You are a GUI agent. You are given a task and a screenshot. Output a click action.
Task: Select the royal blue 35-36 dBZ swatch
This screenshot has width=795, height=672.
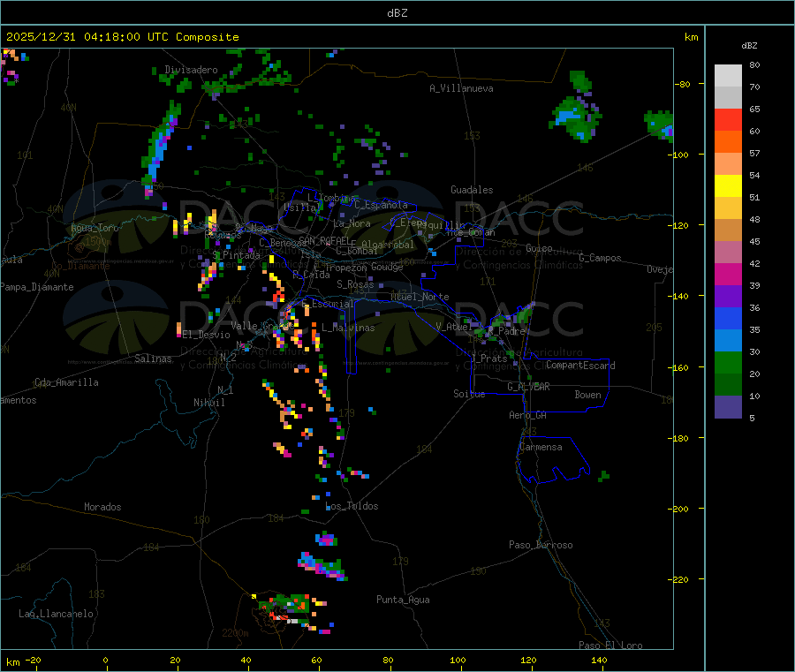point(728,318)
